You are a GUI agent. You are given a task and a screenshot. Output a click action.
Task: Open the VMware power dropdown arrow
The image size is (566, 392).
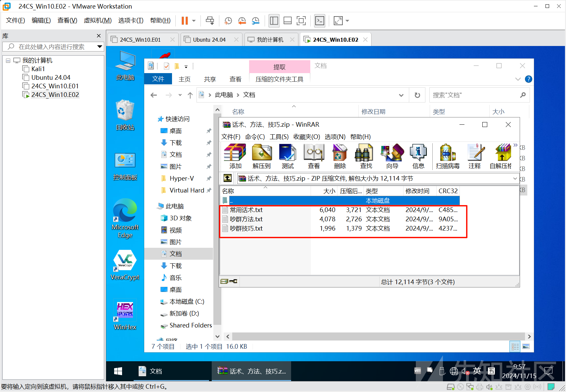[194, 21]
